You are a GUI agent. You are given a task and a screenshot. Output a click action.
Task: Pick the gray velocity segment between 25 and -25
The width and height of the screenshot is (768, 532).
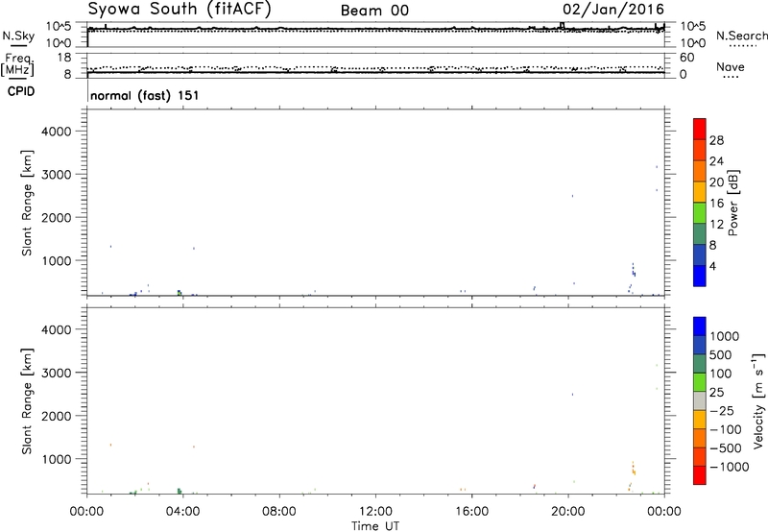700,400
